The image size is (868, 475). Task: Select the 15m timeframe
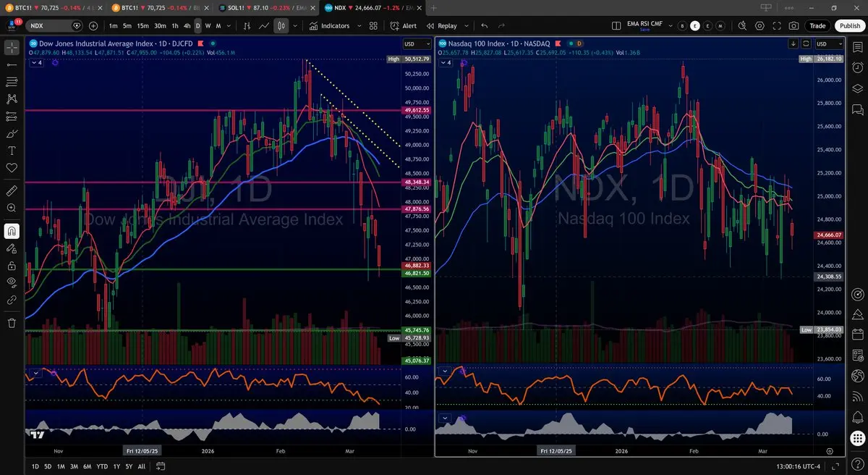click(x=143, y=25)
